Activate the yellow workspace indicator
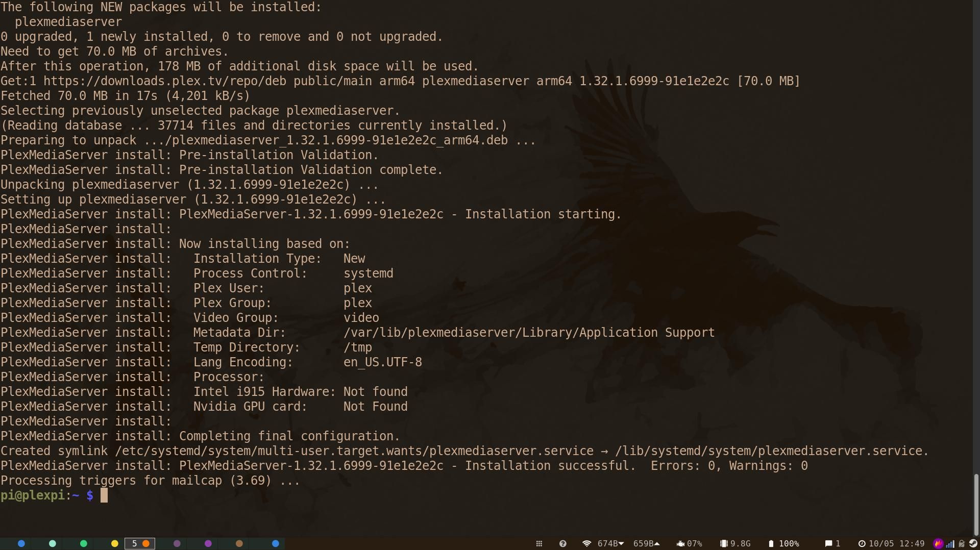The height and width of the screenshot is (550, 980). pyautogui.click(x=114, y=543)
